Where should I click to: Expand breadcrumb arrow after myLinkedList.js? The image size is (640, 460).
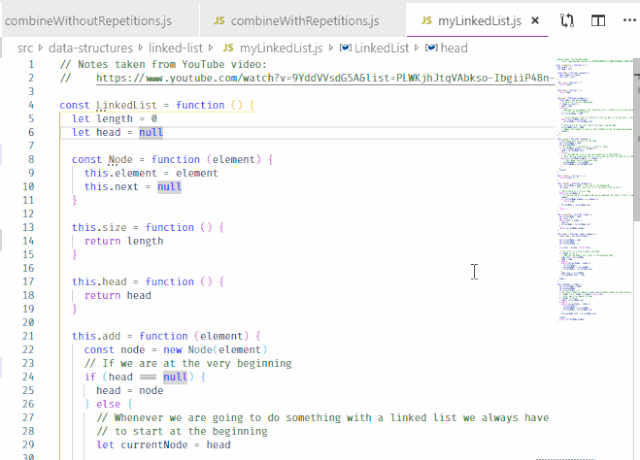331,48
